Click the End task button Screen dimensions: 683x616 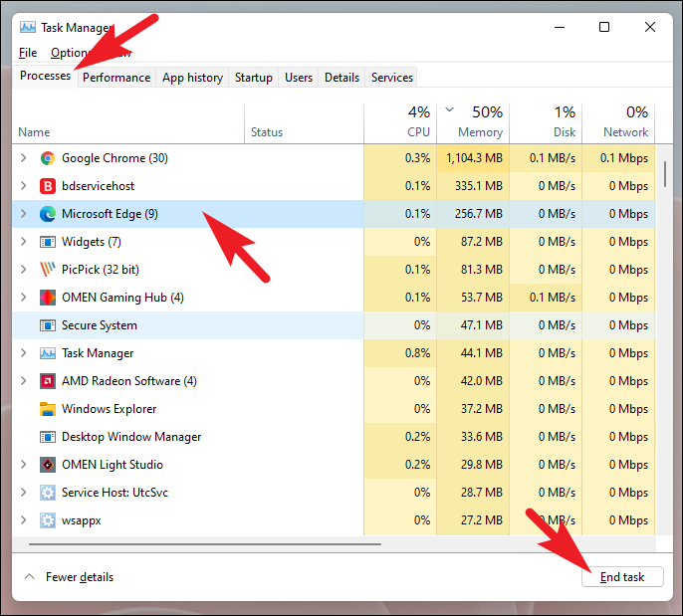click(x=622, y=577)
